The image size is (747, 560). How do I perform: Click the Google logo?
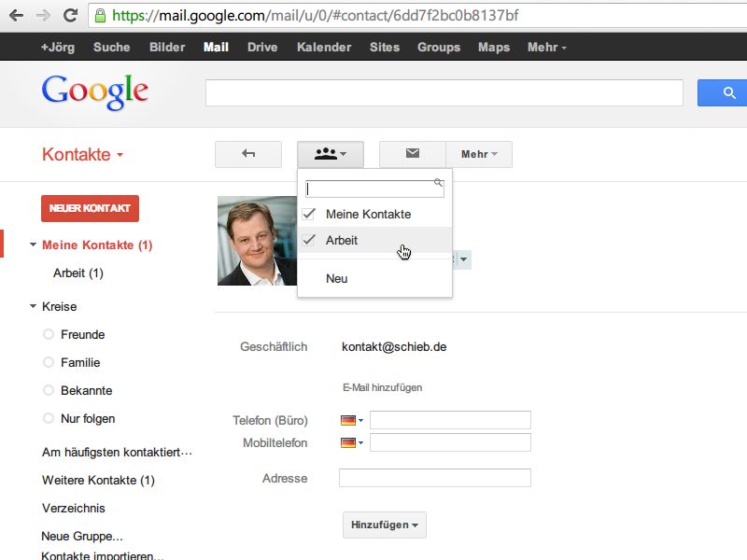tap(95, 92)
